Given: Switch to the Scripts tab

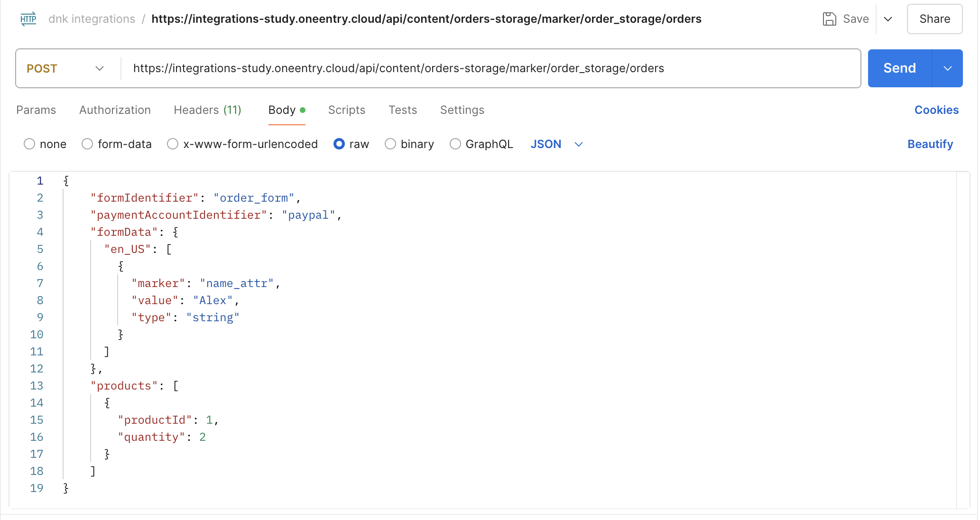Looking at the screenshot, I should (x=346, y=110).
